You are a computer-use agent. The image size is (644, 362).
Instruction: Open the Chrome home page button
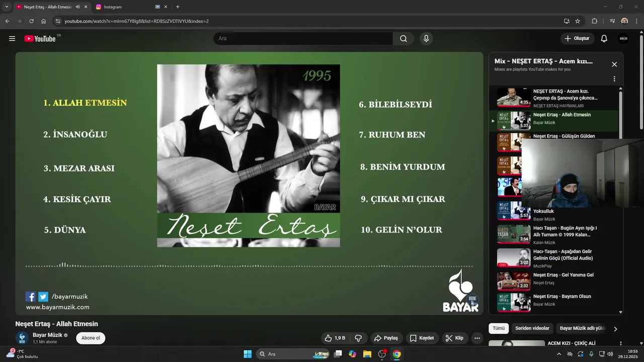pyautogui.click(x=44, y=21)
